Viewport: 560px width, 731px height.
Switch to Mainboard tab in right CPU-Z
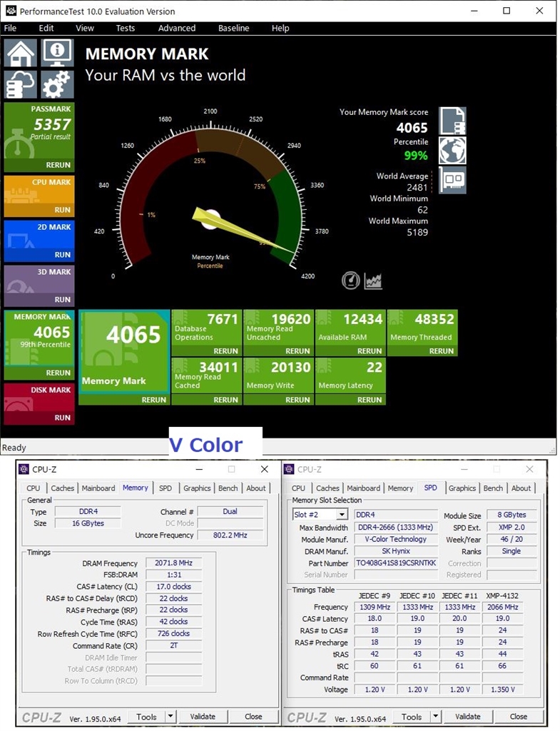coord(363,488)
